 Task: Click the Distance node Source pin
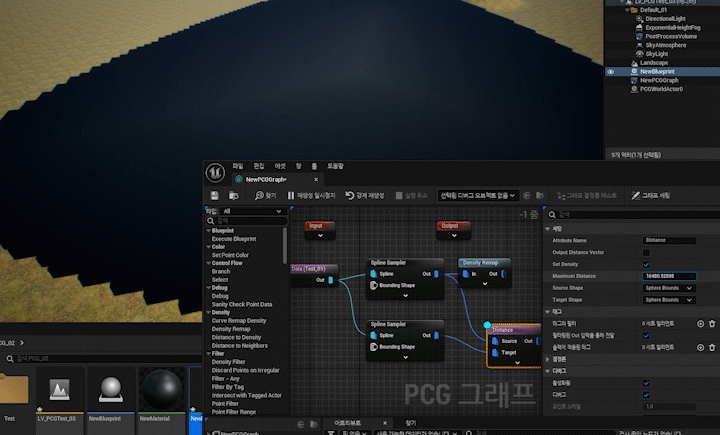click(x=495, y=341)
